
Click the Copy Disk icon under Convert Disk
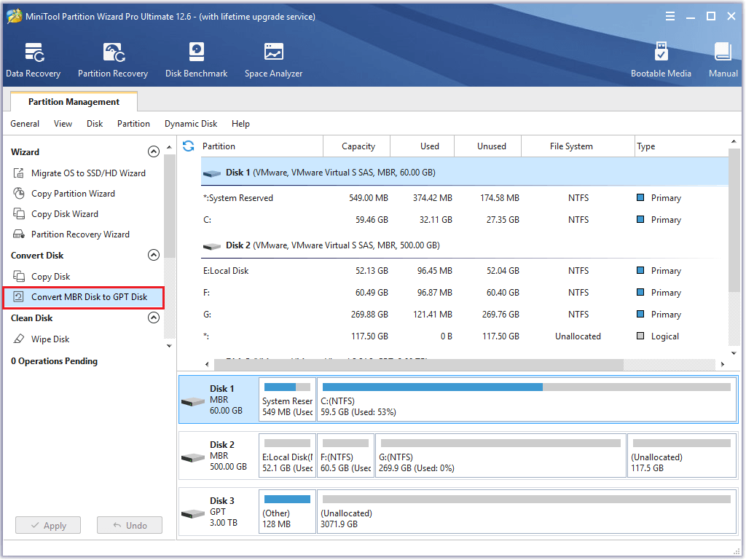click(x=18, y=276)
